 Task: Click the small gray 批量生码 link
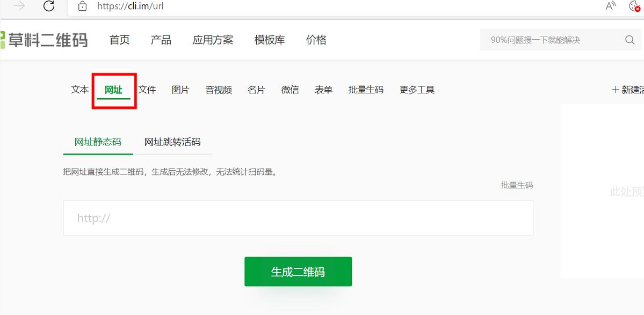[517, 185]
